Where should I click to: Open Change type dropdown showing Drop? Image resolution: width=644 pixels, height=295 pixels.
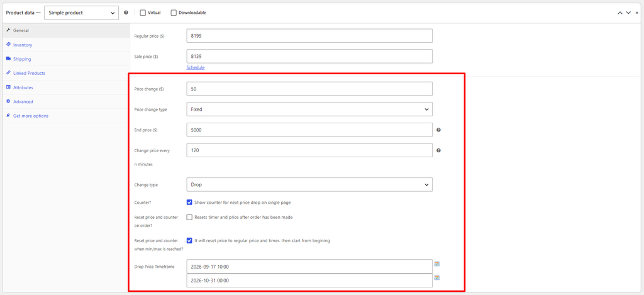tap(309, 184)
